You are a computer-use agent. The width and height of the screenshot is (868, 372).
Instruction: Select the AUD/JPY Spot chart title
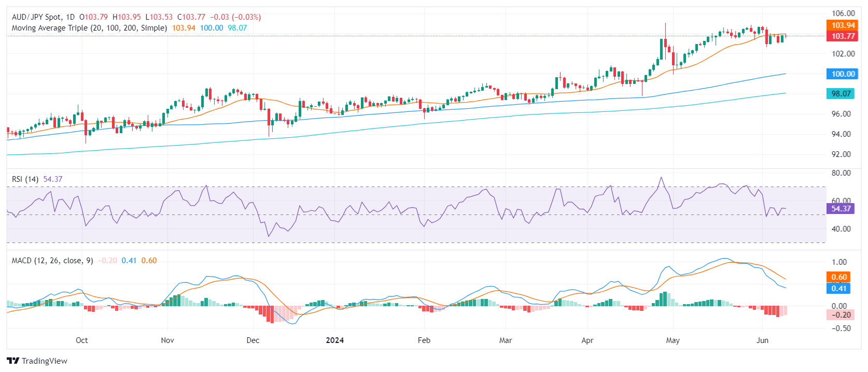pyautogui.click(x=43, y=17)
